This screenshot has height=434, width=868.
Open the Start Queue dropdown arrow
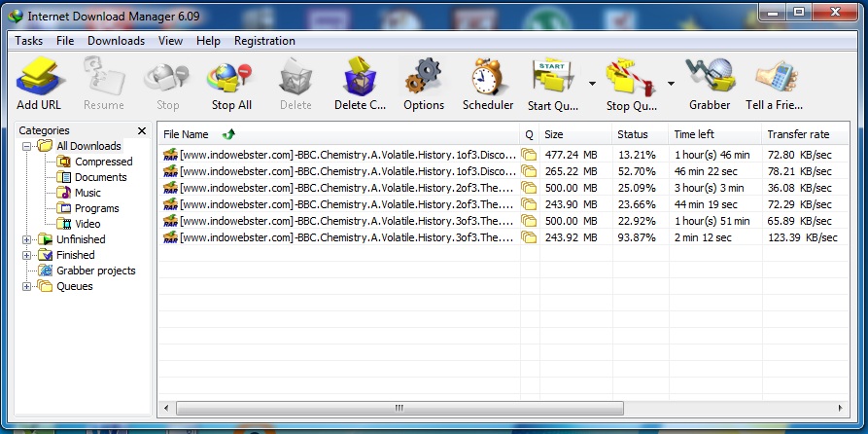pyautogui.click(x=592, y=84)
